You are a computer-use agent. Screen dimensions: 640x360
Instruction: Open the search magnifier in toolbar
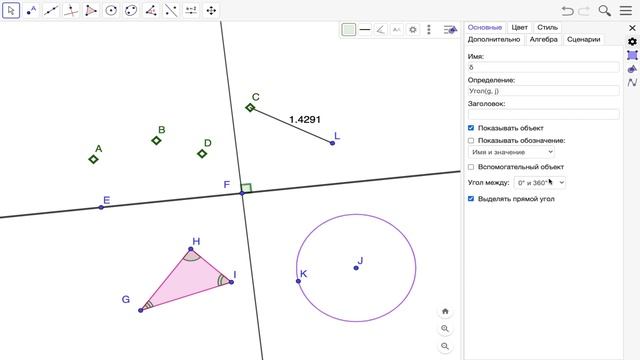coord(604,11)
